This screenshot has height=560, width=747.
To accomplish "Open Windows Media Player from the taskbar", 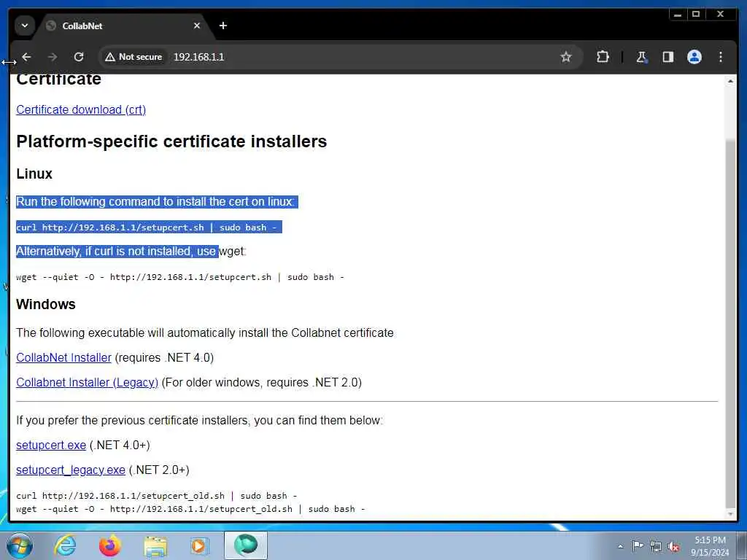I will 198,545.
